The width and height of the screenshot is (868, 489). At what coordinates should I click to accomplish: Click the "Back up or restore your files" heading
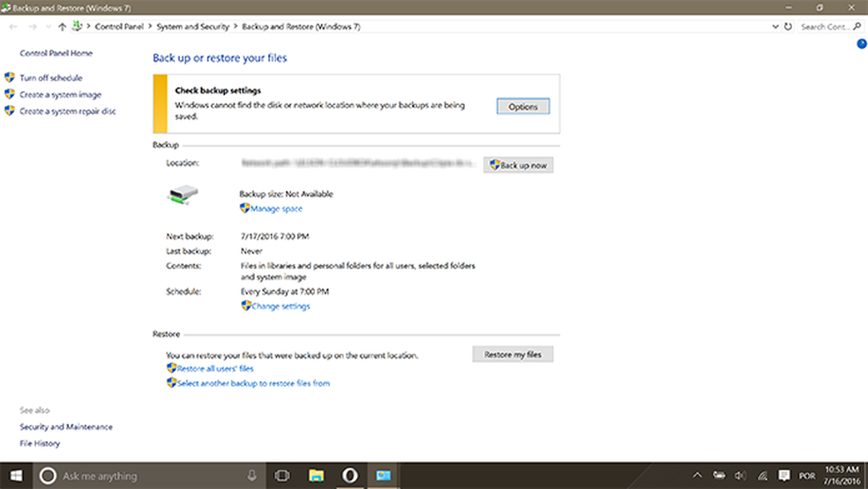coord(220,58)
